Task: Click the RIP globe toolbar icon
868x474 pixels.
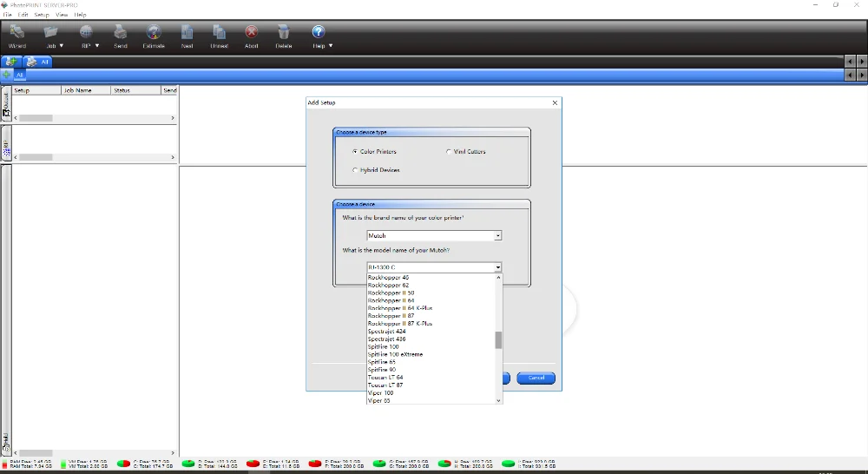Action: pos(86,32)
